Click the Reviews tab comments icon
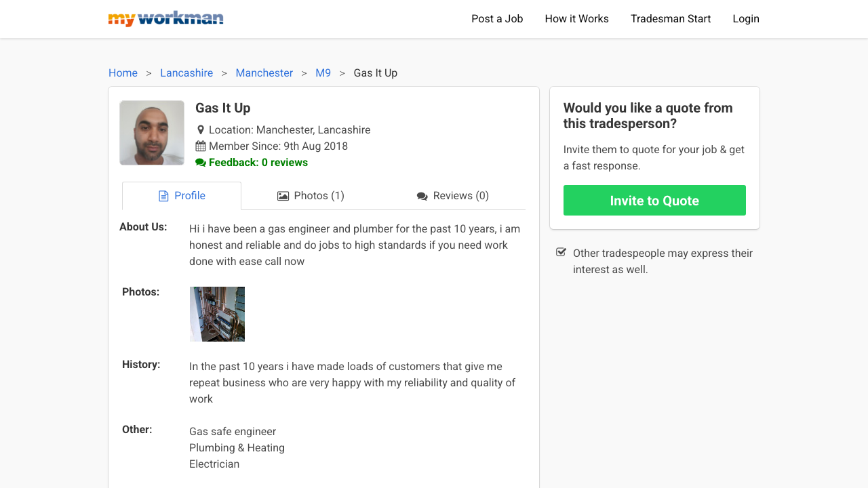Screen dimensions: 868x488 click(x=422, y=197)
